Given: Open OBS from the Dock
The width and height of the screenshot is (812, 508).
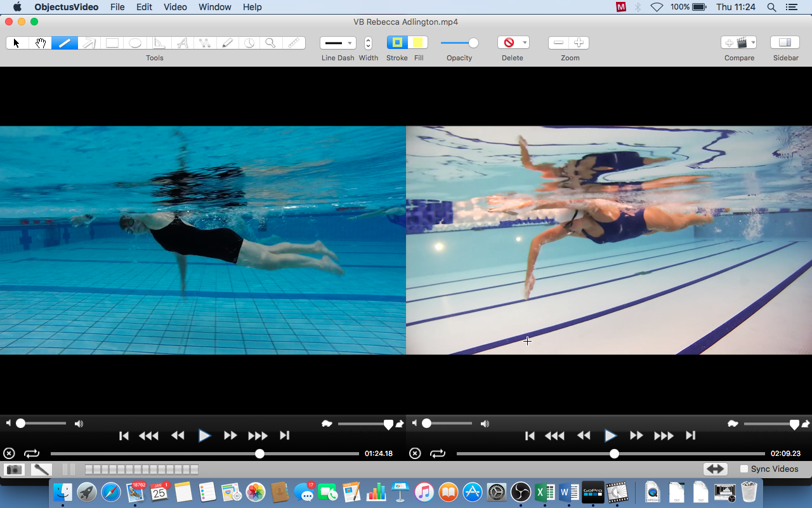Looking at the screenshot, I should 520,492.
